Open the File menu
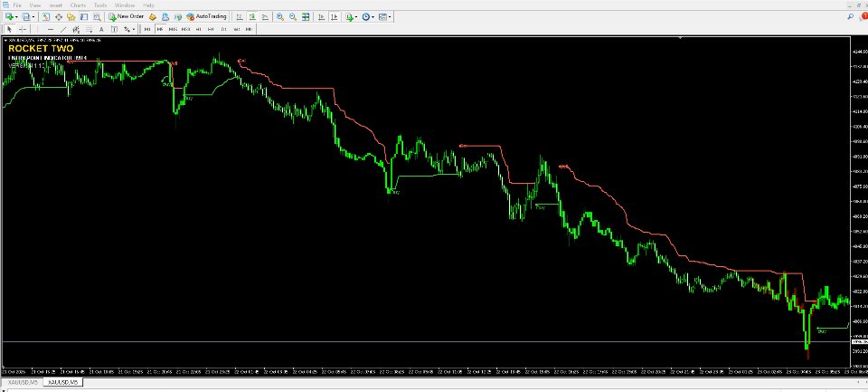The height and width of the screenshot is (392, 868). point(16,5)
